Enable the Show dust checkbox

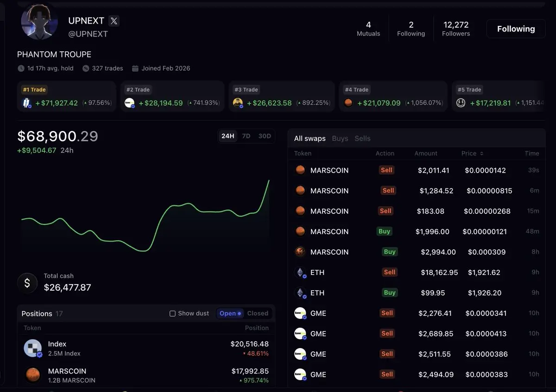pyautogui.click(x=172, y=313)
